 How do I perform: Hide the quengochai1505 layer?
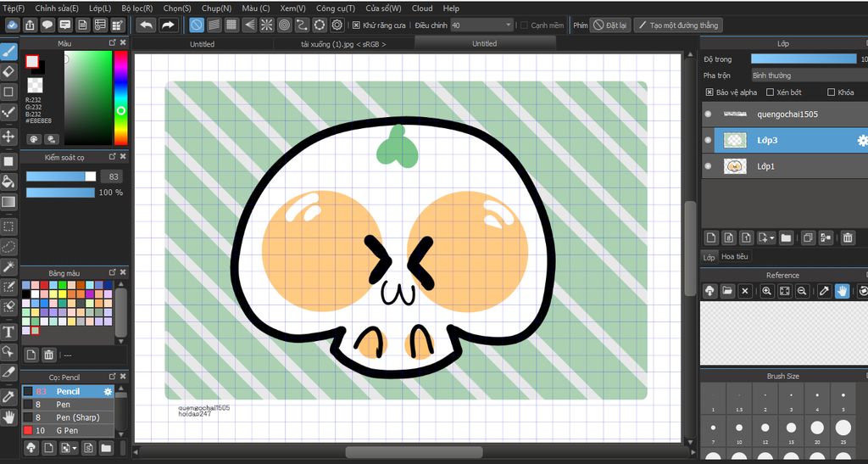click(x=708, y=114)
